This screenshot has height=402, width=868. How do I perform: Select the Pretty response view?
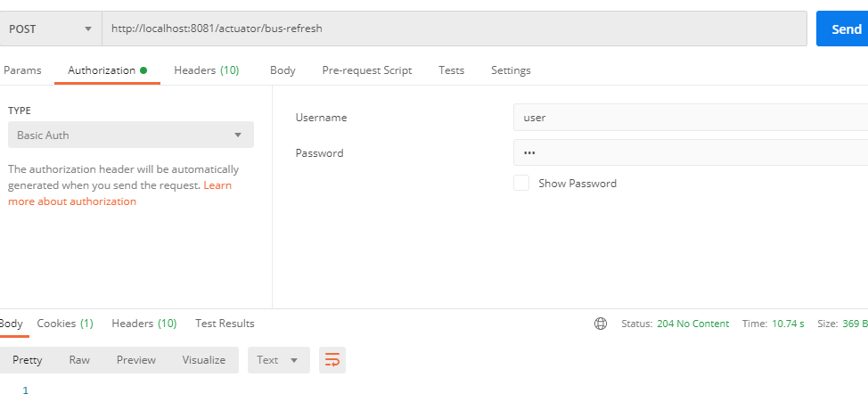coord(27,360)
